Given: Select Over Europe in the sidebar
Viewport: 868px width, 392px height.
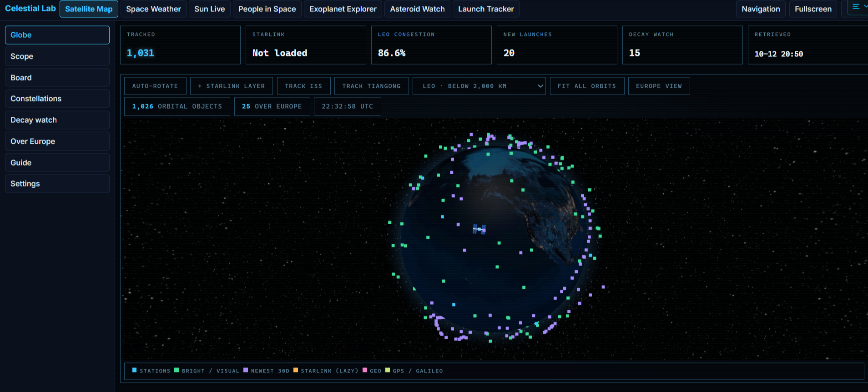Looking at the screenshot, I should point(57,141).
